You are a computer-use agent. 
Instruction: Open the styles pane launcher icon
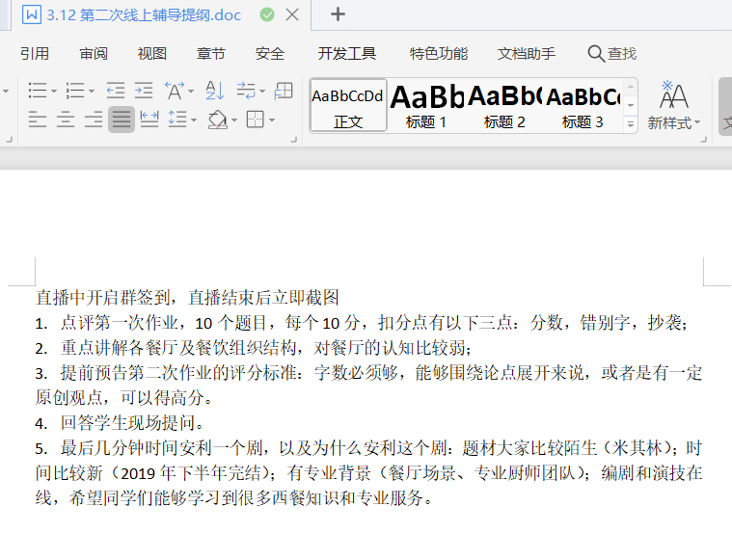[x=704, y=140]
